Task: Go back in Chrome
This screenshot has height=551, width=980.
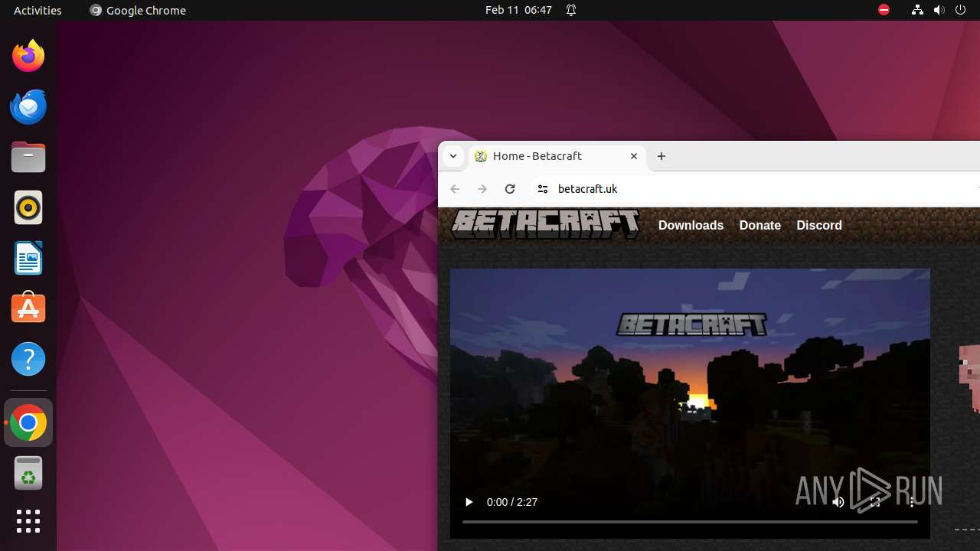Action: coord(455,189)
